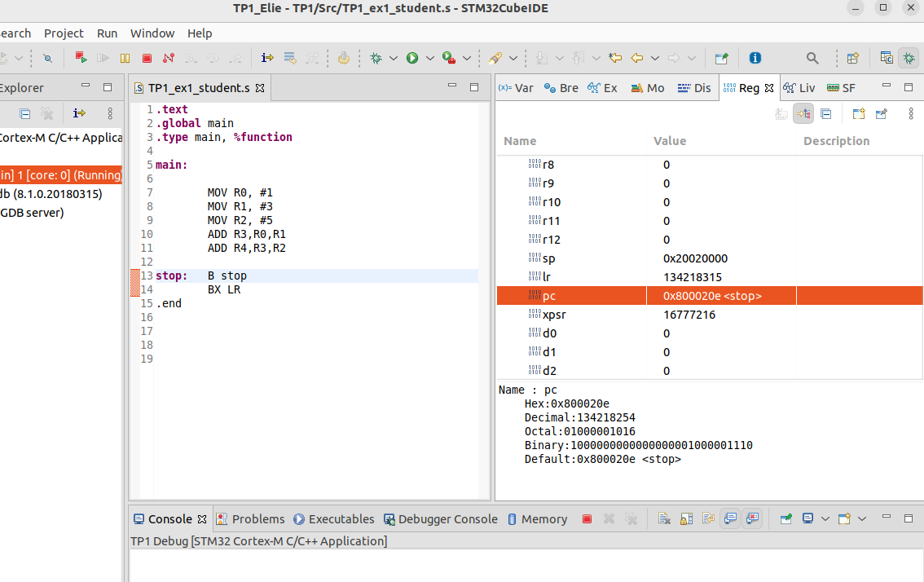Click the red Terminate button in main toolbar
Screen dimensions: 924x582
point(147,59)
